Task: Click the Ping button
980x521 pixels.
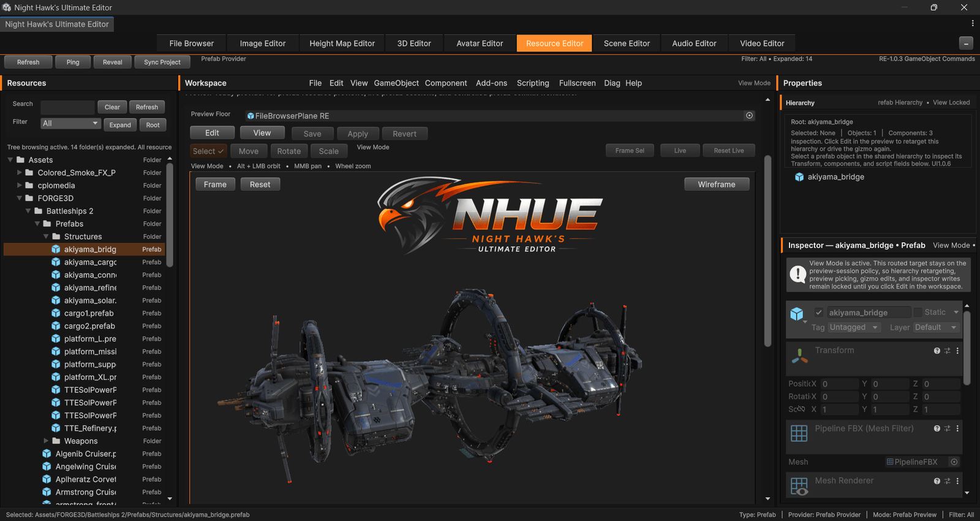Action: (73, 62)
